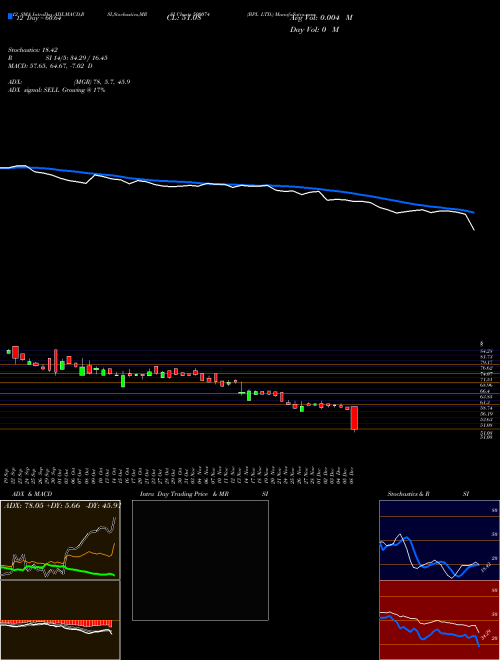
Task: Click the '(MGR) 78, 5.7, 45.9' ADX values
Action: tap(101, 82)
